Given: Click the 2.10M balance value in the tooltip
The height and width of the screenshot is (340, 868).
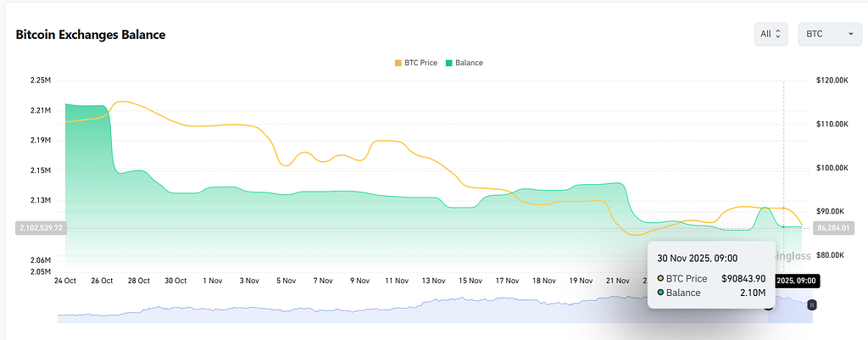Looking at the screenshot, I should [x=753, y=293].
